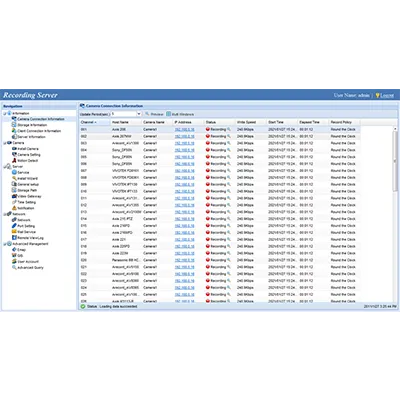Collapse the Camera tree node
This screenshot has width=400, height=400.
(x=5, y=143)
